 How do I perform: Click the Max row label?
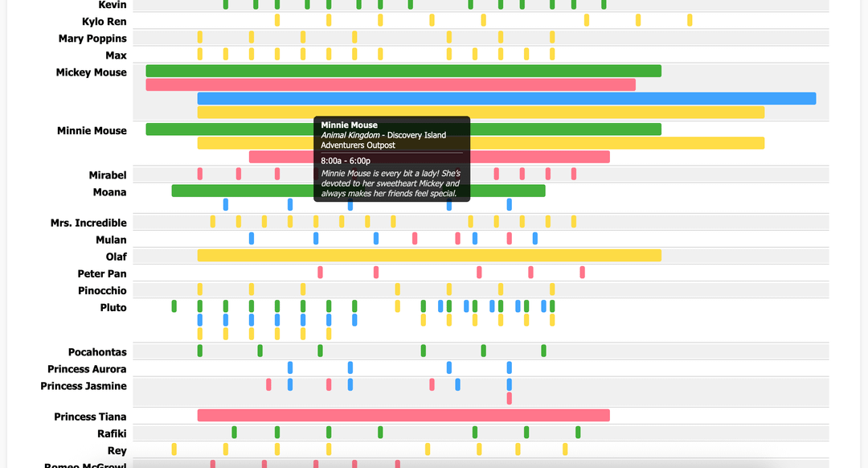coord(117,55)
